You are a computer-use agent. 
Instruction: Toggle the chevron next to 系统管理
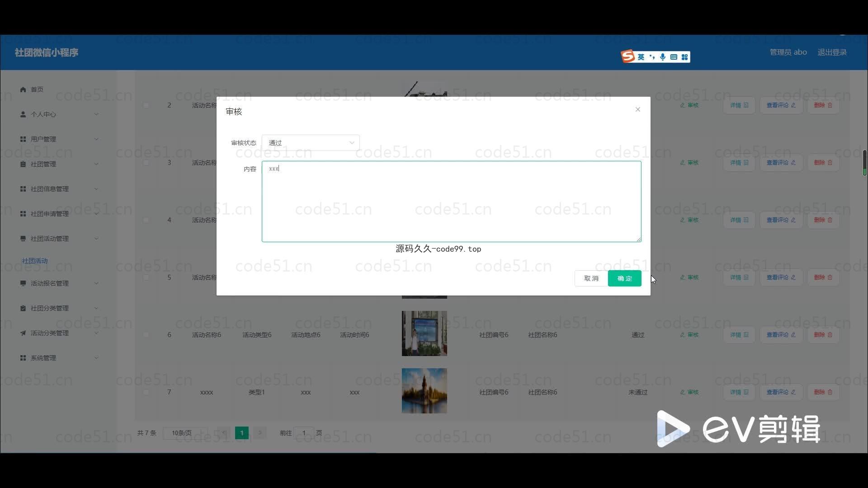pos(96,358)
